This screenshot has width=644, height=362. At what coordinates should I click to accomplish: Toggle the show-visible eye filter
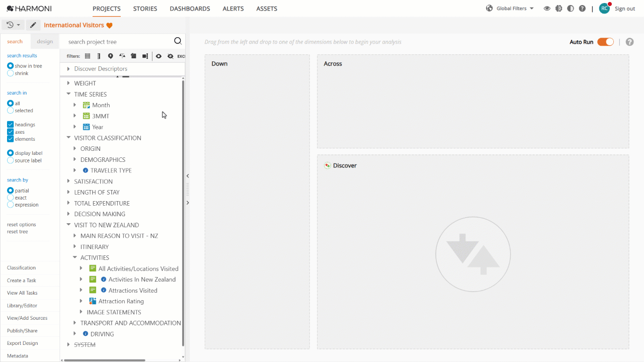coord(158,56)
